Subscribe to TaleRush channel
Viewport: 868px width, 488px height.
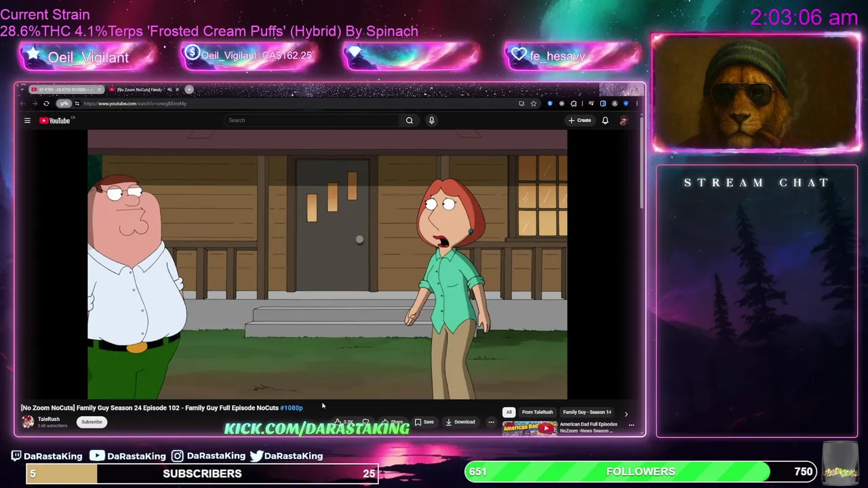coord(92,422)
